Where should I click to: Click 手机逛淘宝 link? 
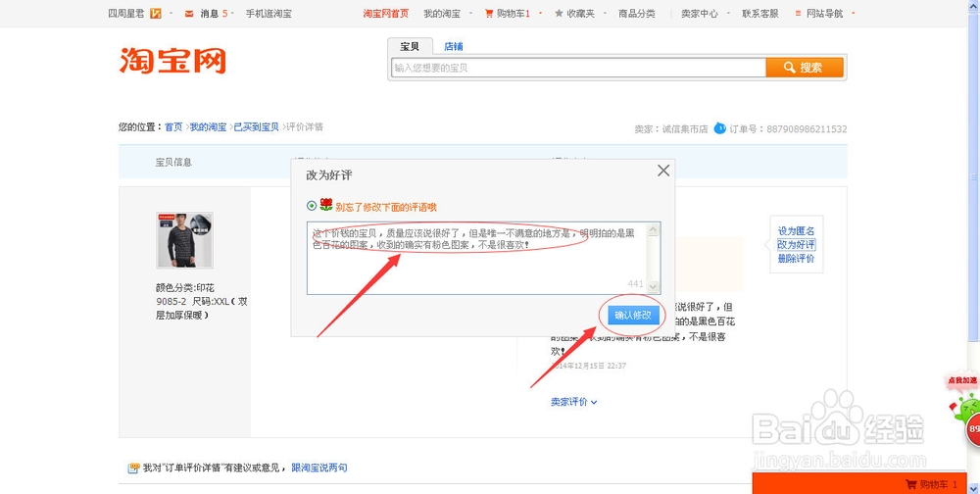click(x=269, y=13)
